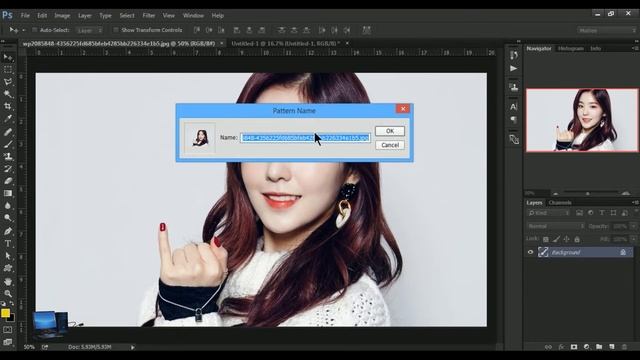Screen dimensions: 640x360
Task: Select the Hand tool
Action: click(x=8, y=282)
